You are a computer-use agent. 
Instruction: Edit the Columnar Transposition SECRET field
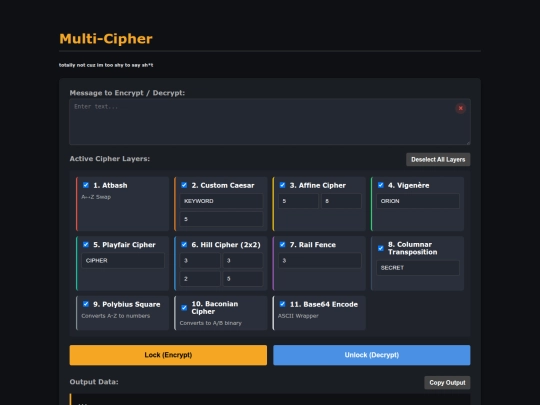click(418, 268)
